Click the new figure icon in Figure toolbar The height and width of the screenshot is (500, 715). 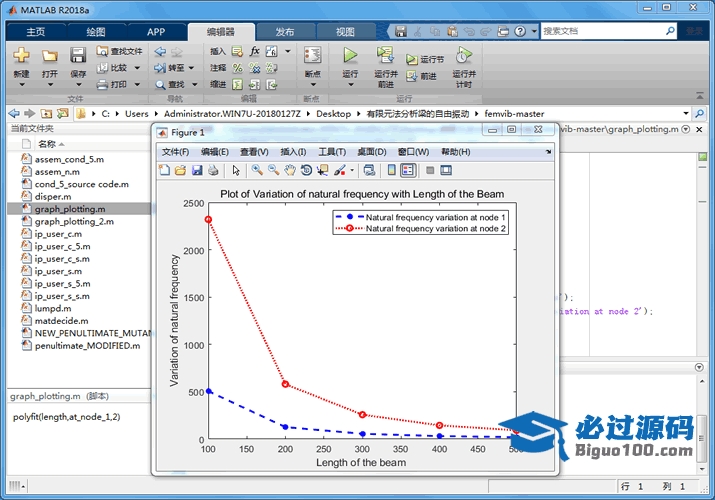coord(164,170)
